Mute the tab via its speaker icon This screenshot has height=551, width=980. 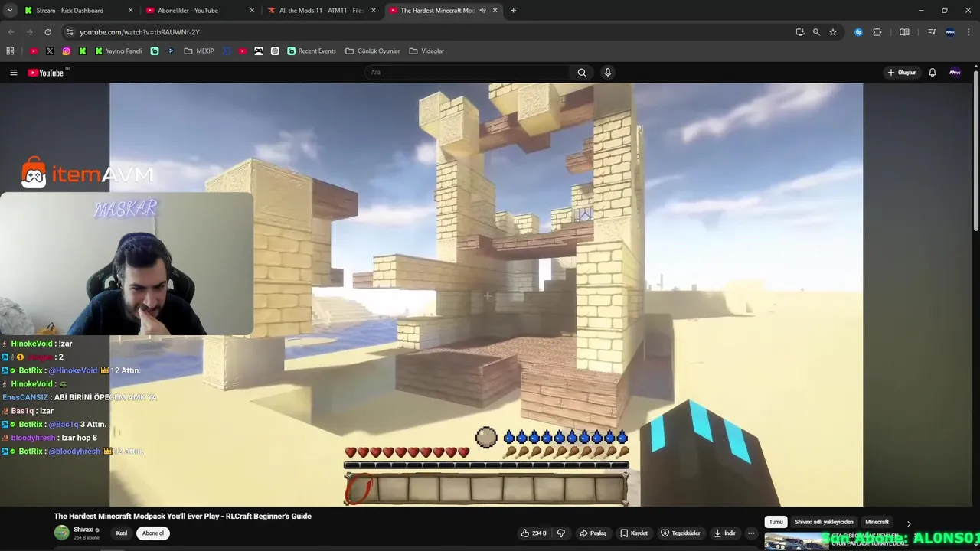coord(482,11)
